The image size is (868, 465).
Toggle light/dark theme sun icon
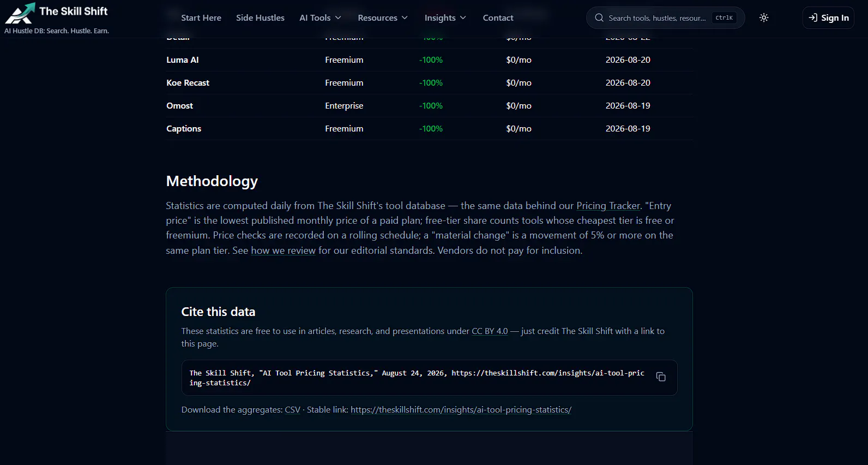coord(764,17)
